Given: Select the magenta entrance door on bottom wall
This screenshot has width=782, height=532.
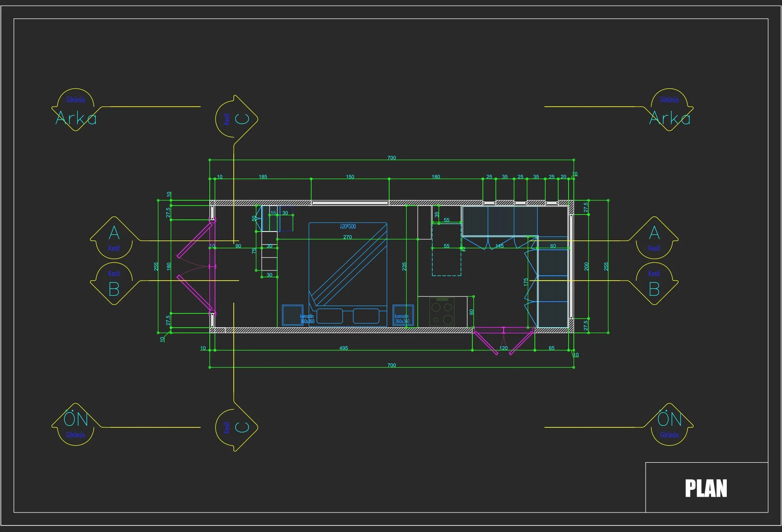Looking at the screenshot, I should click(504, 341).
